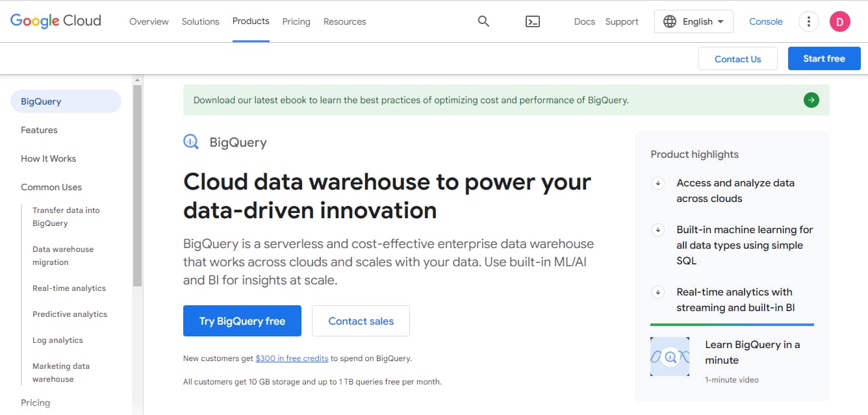Viewport: 868px width, 415px height.
Task: Open Docs from the top bar
Action: [x=583, y=21]
